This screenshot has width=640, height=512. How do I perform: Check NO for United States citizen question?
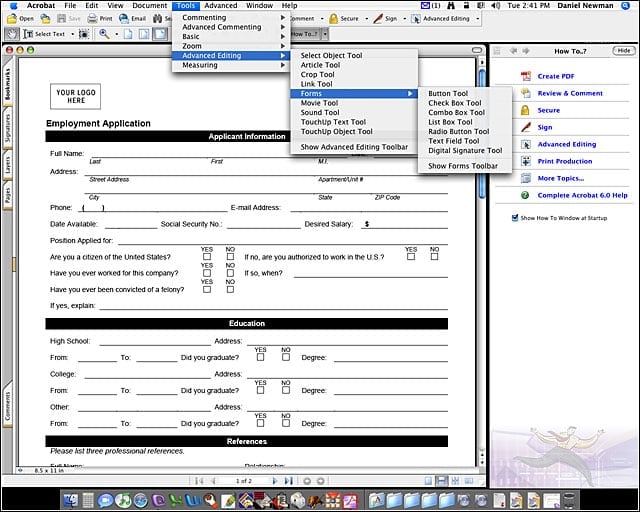230,257
